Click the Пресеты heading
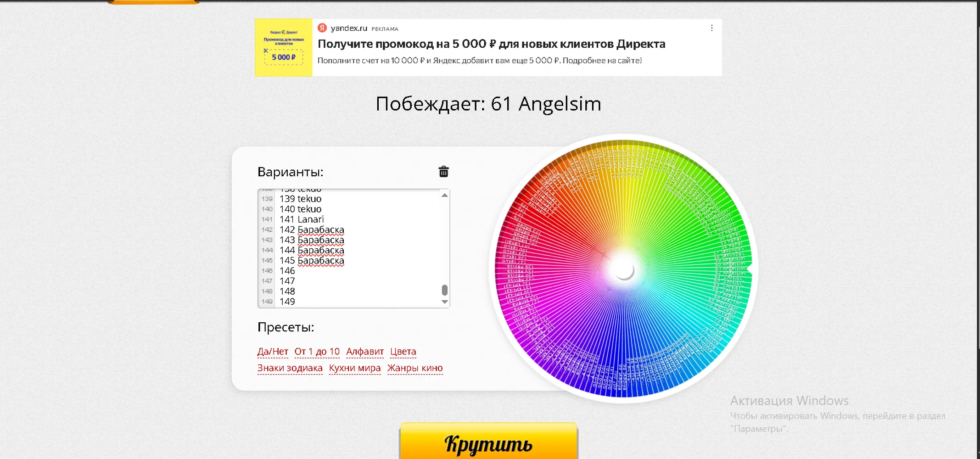Viewport: 980px width, 459px height. [x=286, y=327]
